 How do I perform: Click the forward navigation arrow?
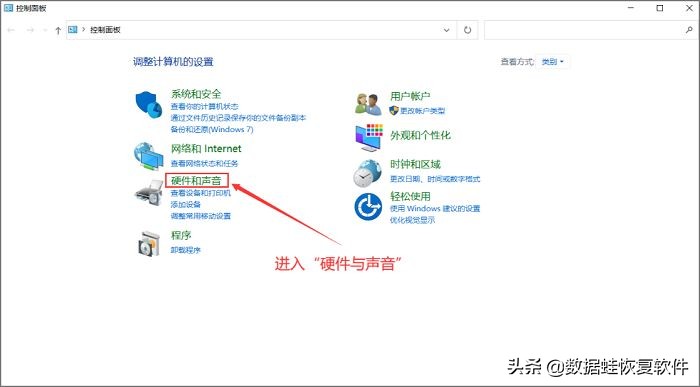(x=30, y=30)
